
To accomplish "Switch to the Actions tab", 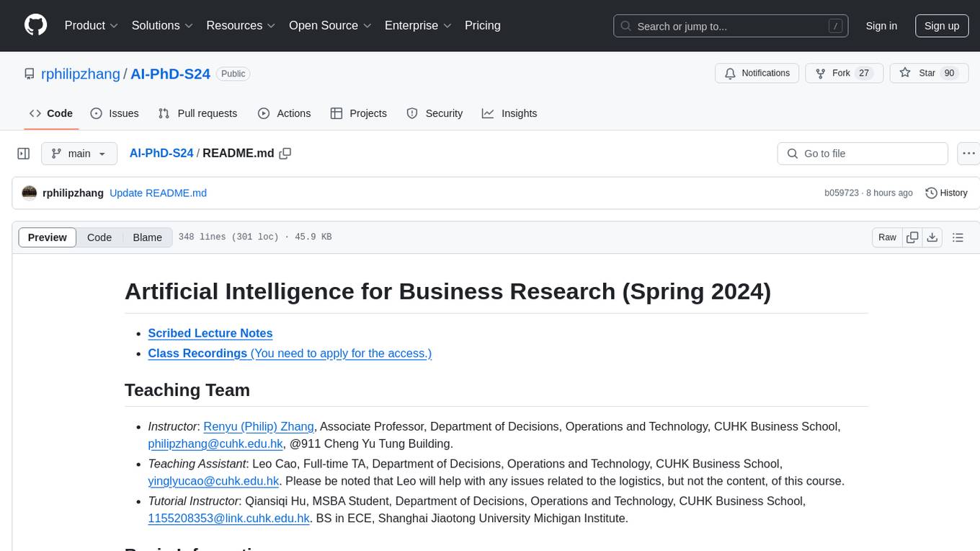I will pyautogui.click(x=284, y=113).
